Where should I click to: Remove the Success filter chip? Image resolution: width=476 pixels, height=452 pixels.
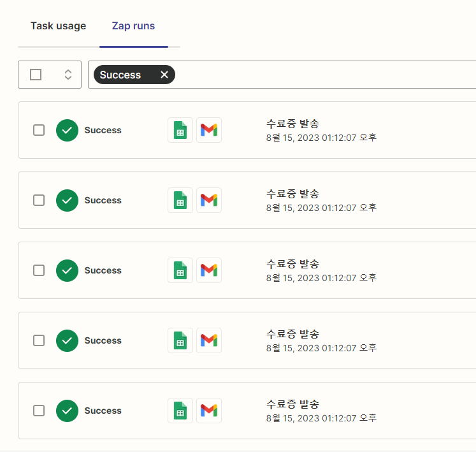[164, 75]
